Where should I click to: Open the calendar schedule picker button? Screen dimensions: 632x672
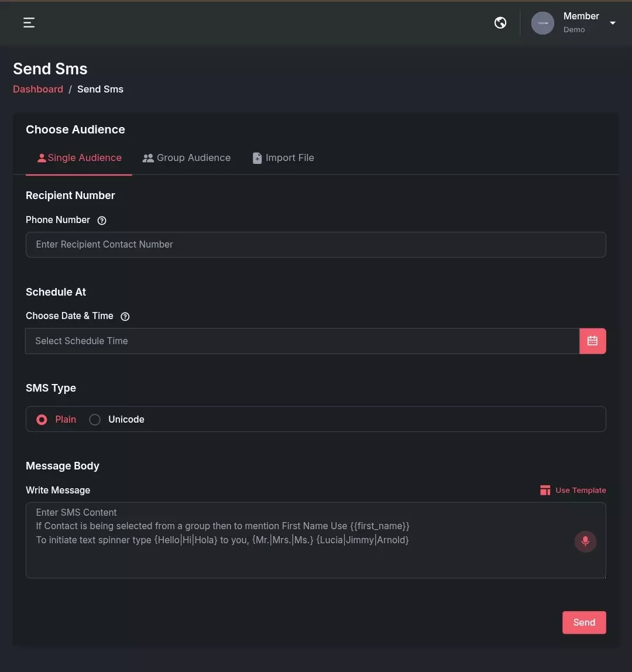tap(593, 341)
